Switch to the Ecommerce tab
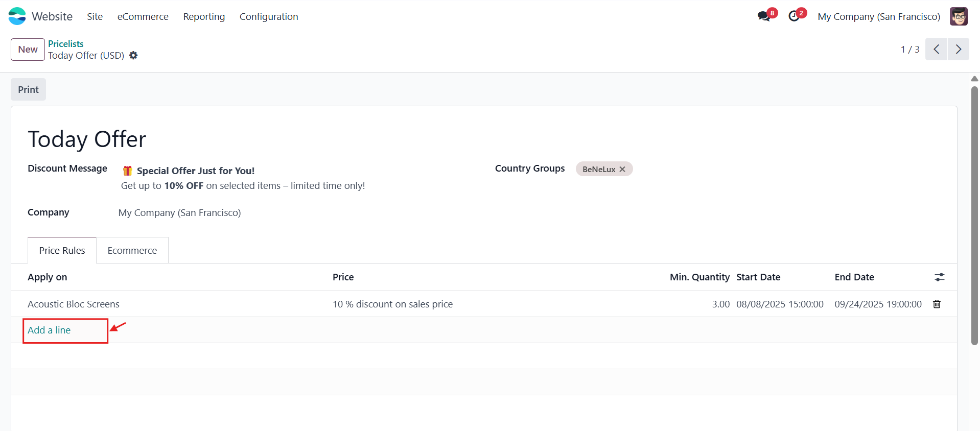This screenshot has height=431, width=980. tap(132, 250)
